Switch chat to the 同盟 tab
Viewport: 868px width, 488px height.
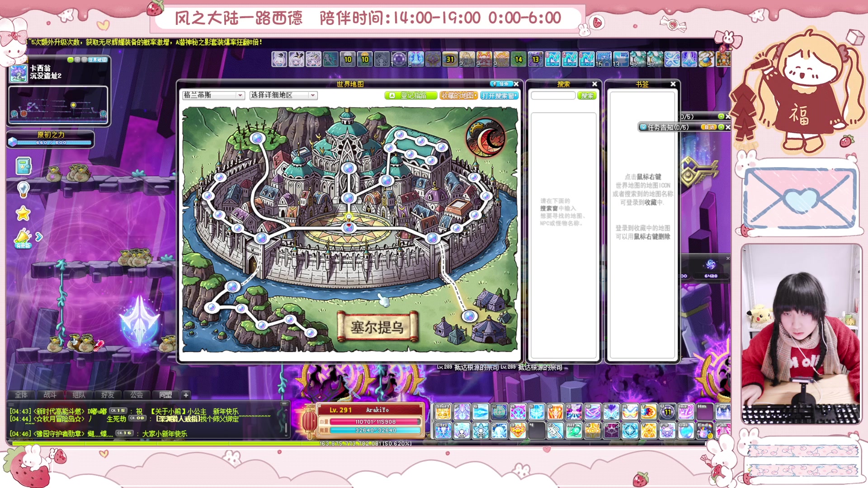pos(165,395)
